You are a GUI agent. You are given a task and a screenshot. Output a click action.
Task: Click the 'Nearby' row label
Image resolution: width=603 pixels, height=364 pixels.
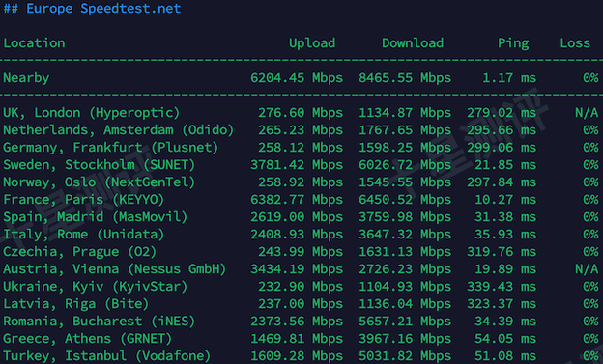tap(26, 78)
